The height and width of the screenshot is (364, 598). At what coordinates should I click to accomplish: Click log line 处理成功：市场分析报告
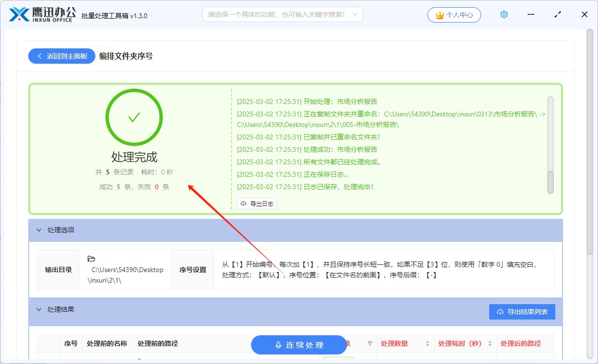[x=307, y=149]
